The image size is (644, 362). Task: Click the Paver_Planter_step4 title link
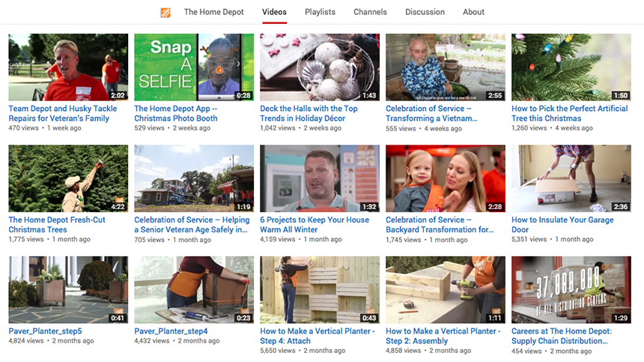point(171,331)
